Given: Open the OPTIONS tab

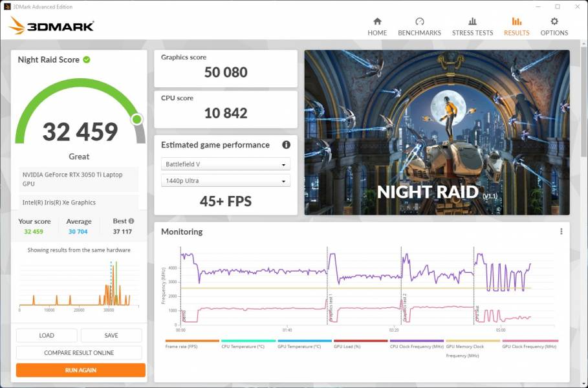Looking at the screenshot, I should pyautogui.click(x=554, y=27).
